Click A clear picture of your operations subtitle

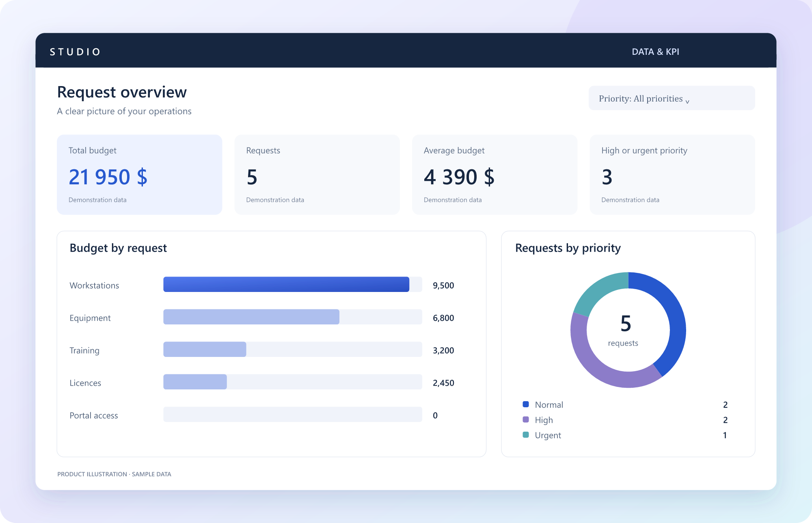click(x=124, y=111)
